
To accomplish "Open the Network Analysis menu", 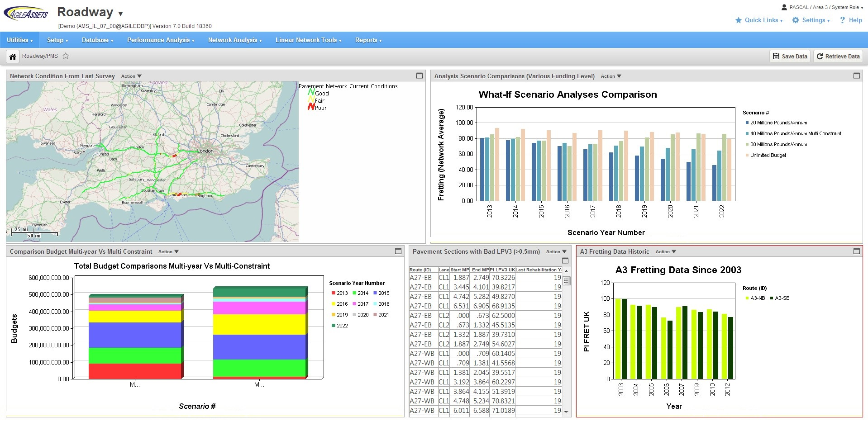I will pos(234,40).
